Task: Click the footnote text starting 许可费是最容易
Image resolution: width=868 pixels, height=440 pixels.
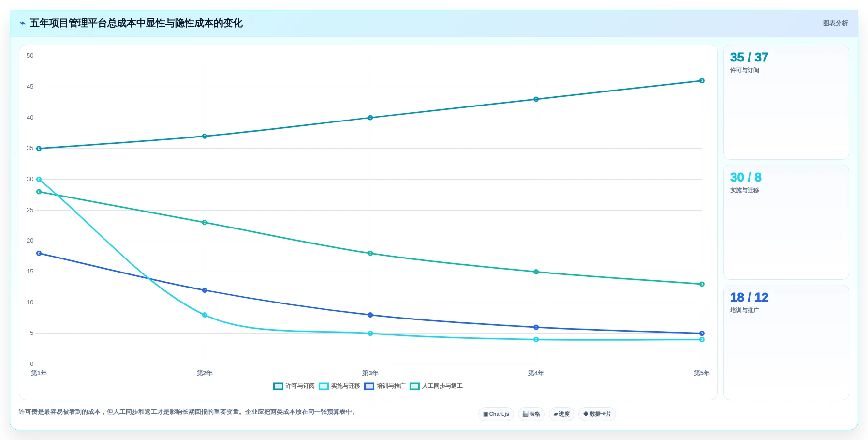Action: 189,412
